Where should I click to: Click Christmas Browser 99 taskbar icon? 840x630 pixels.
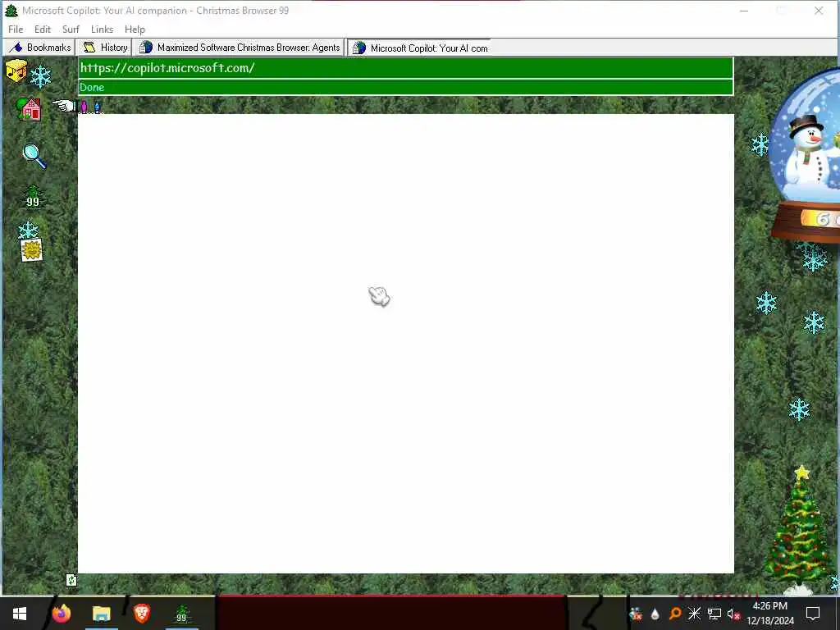click(x=181, y=614)
